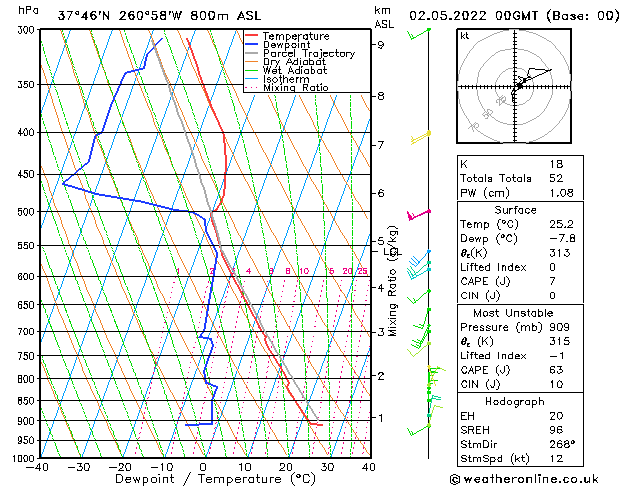Click the Most Unstable CAPE value 63
The image size is (629, 486).
point(556,370)
